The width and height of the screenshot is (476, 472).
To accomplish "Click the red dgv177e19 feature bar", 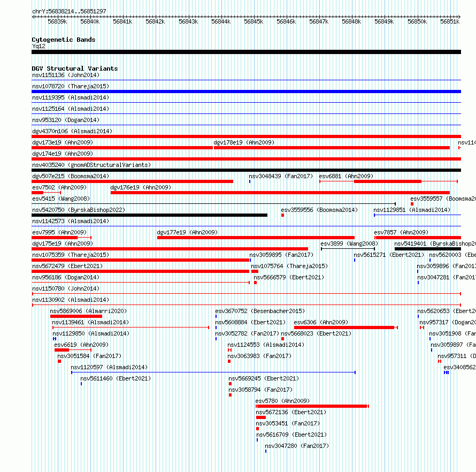I will 256,238.
